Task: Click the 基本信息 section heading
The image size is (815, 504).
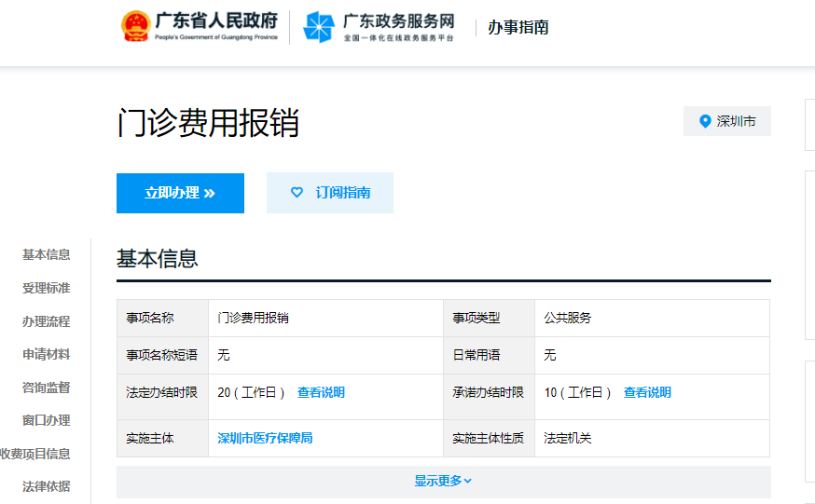Action: click(x=158, y=258)
